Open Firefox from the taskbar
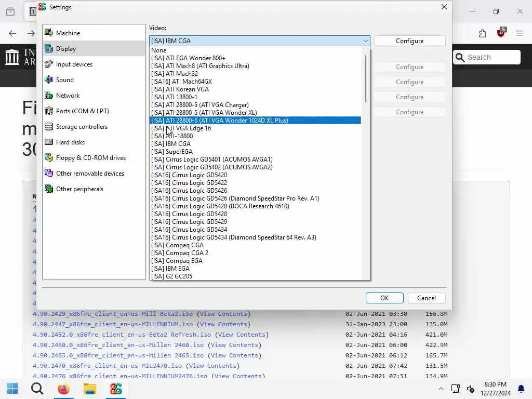This screenshot has width=532, height=399. (63, 389)
